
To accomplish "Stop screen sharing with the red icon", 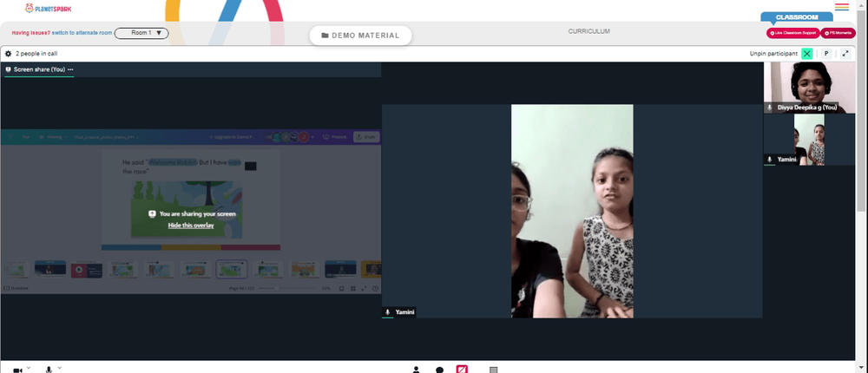I will [x=463, y=370].
